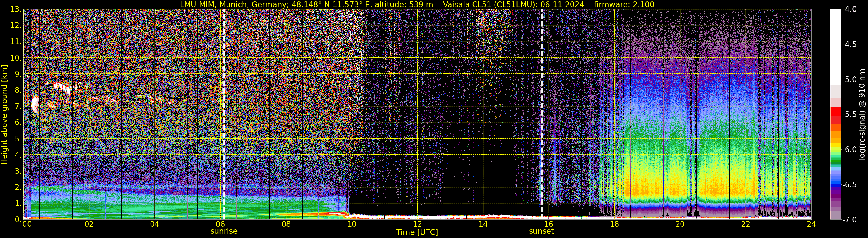Viewport: 868px width, 238px height.
Task: Click the "sunrise" label below the time axis
Action: (x=224, y=231)
